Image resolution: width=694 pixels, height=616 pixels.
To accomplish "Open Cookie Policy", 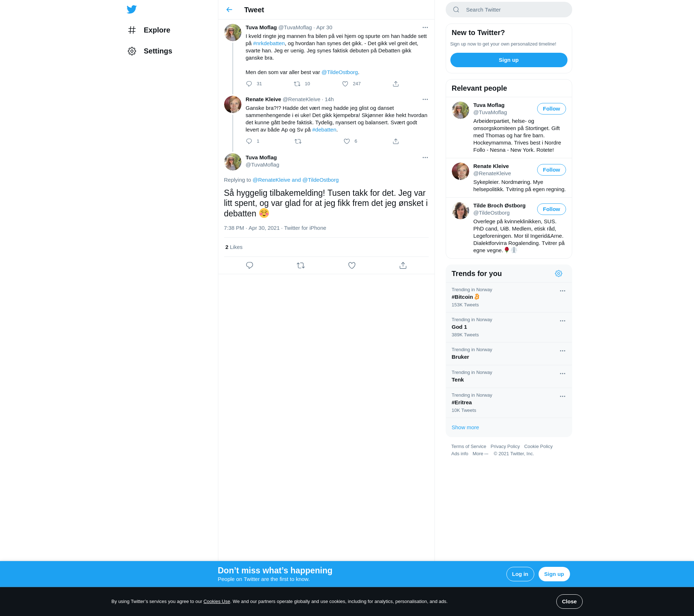I will (538, 447).
